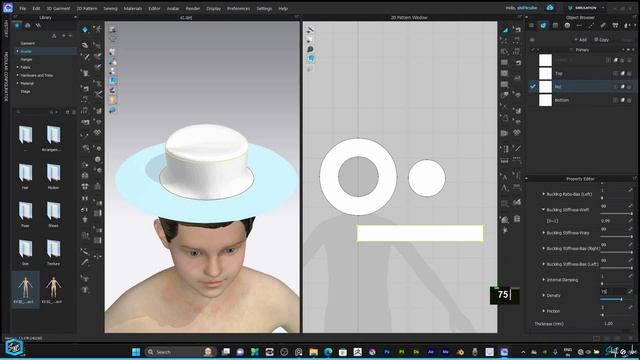Expand Material in Library tree
Viewport: 640px width, 360px height.
click(x=18, y=83)
